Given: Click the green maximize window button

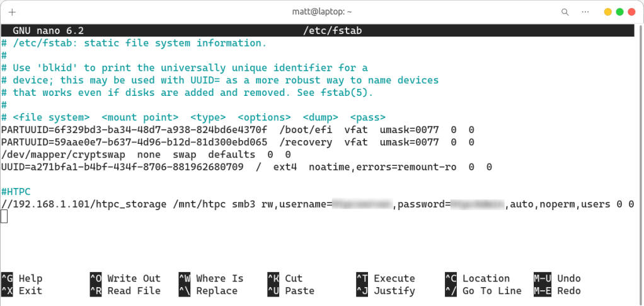Looking at the screenshot, I should [x=619, y=12].
